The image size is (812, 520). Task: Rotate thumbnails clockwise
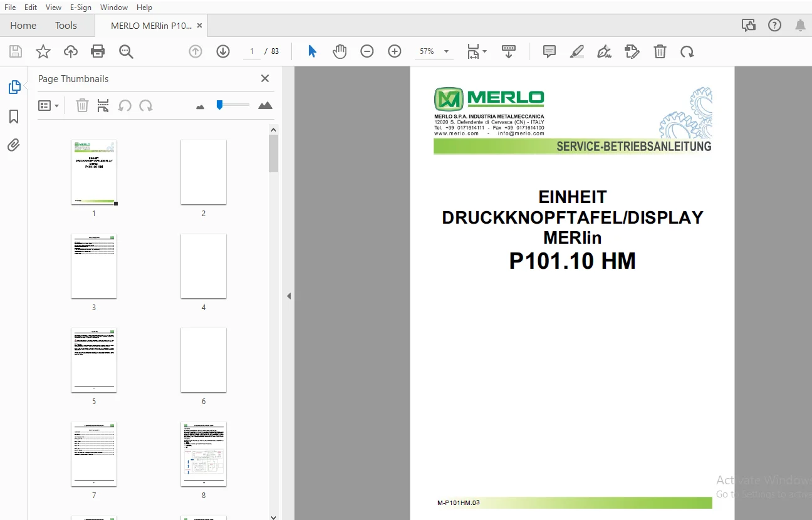(146, 105)
